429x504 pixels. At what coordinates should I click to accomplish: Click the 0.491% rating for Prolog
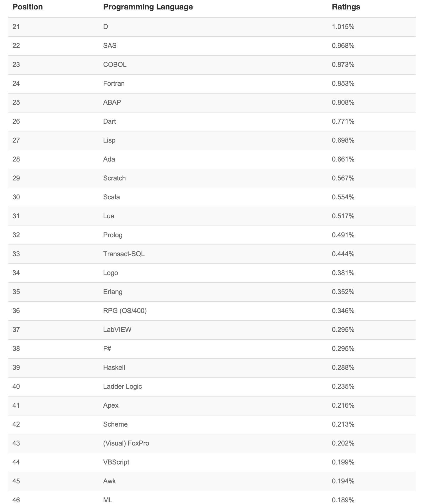pos(343,235)
